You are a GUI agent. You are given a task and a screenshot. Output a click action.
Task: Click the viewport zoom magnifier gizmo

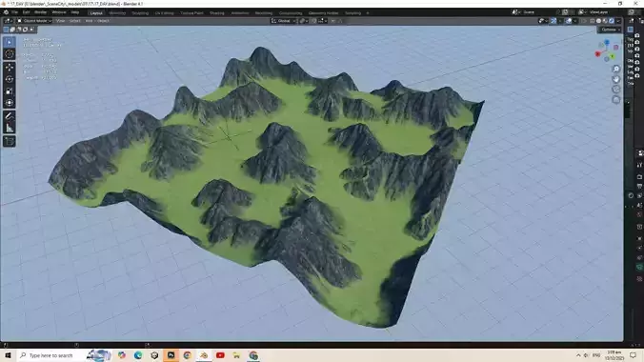pos(616,69)
